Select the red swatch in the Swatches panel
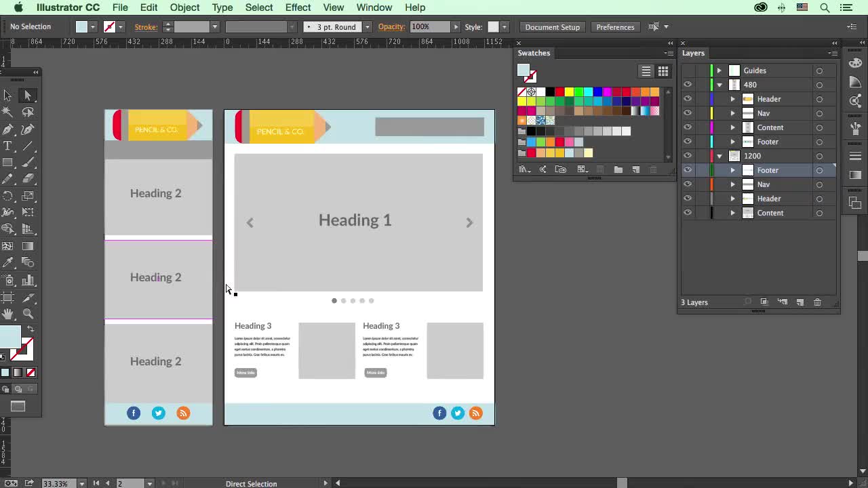This screenshot has width=868, height=488. click(x=560, y=92)
